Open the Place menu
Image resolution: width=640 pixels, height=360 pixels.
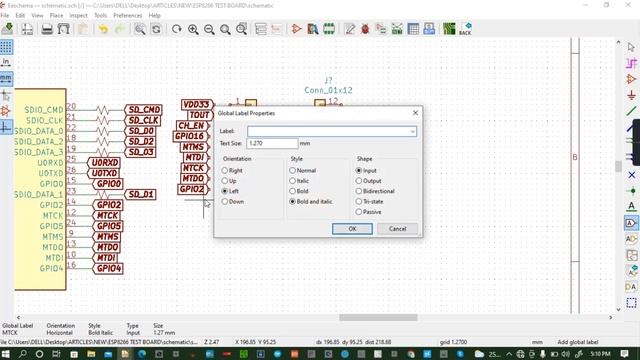56,15
